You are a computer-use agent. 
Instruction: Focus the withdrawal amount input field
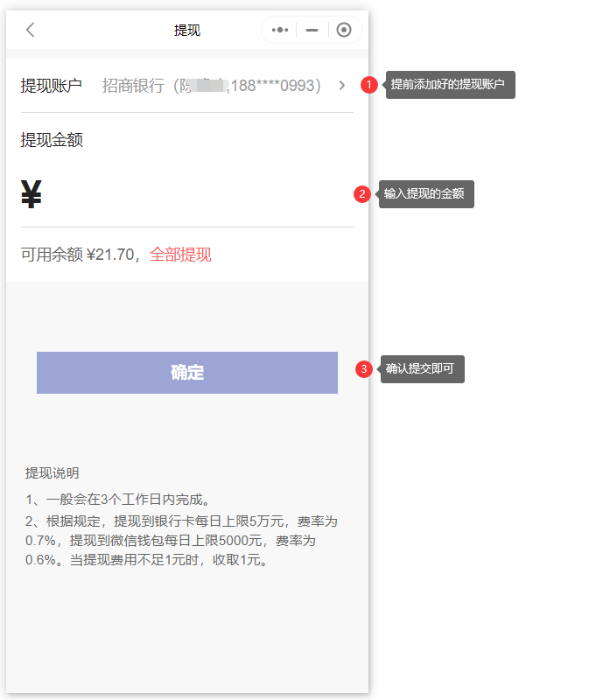[193, 194]
